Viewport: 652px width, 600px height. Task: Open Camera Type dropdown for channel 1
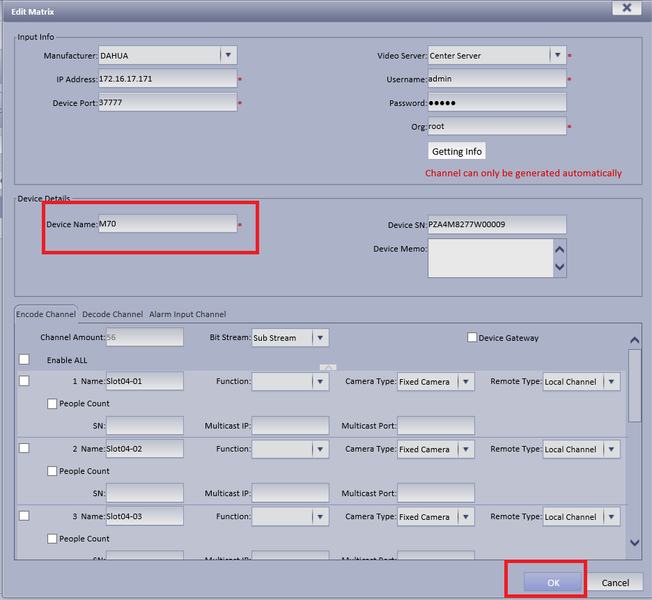click(x=466, y=381)
